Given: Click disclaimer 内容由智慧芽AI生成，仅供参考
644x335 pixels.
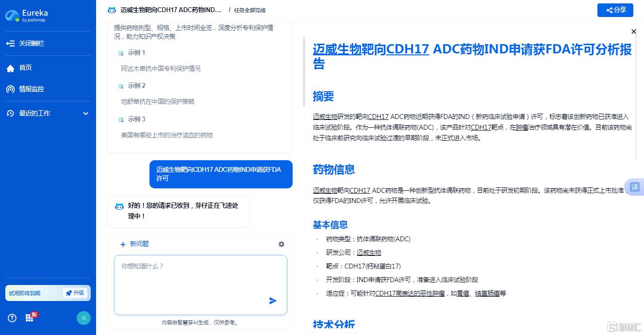Looking at the screenshot, I should pos(200,322).
